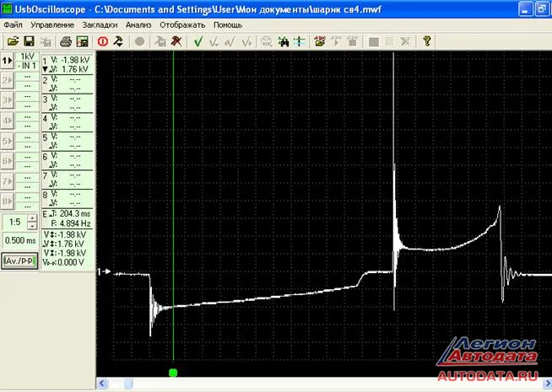Click the grayed-out copy icon beside save

46,41
